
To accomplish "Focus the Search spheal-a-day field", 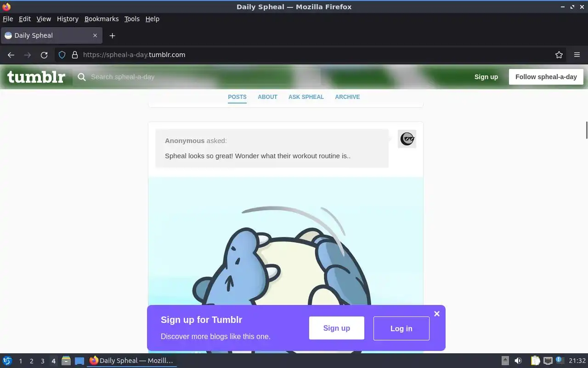I will [196, 77].
